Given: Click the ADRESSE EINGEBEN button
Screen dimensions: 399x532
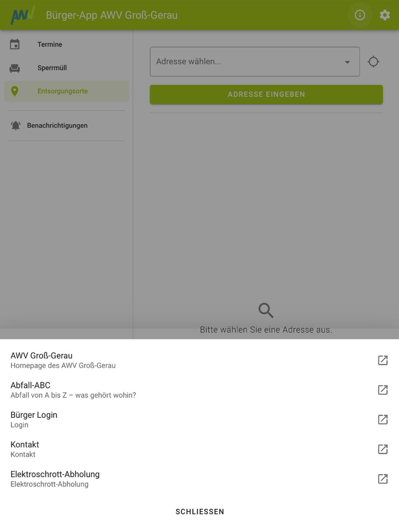Looking at the screenshot, I should (x=266, y=95).
